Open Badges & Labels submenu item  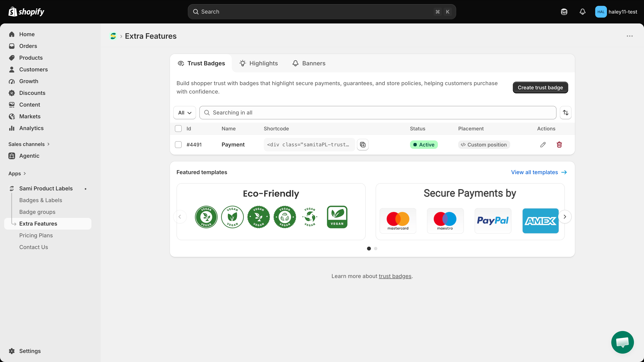pos(40,200)
